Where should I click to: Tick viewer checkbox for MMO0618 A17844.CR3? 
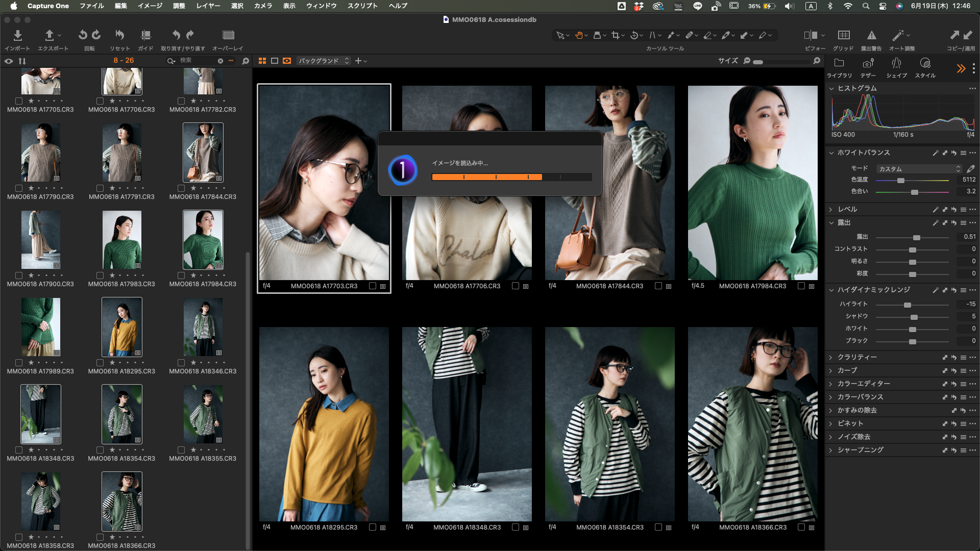pyautogui.click(x=658, y=286)
